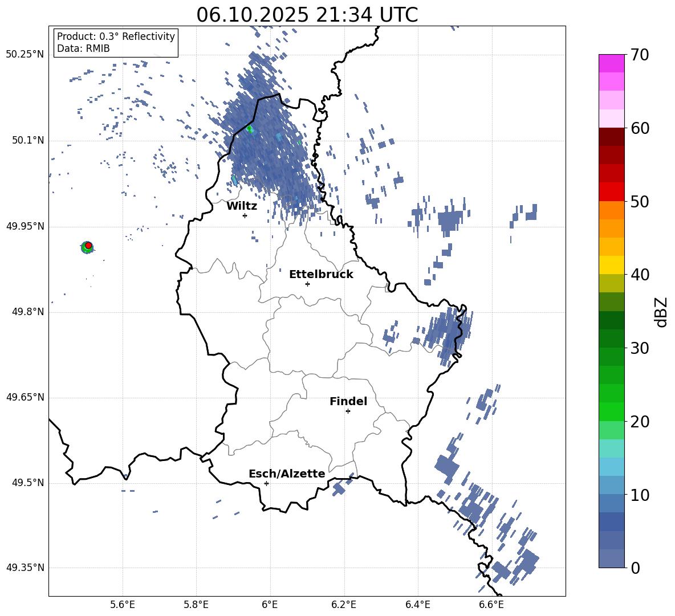Pick the magenta top colorbar segment
Viewport: 675px width, 616px height.
611,63
